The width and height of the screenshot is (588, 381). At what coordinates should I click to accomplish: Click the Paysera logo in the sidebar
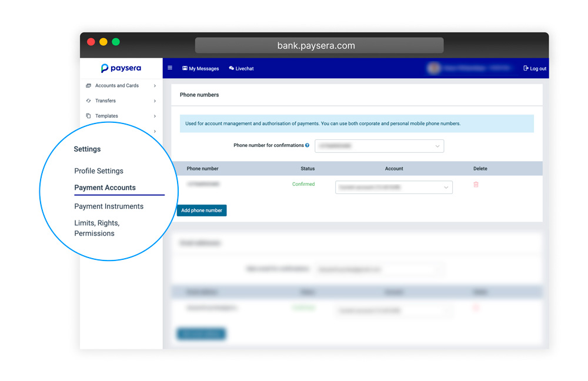point(121,68)
